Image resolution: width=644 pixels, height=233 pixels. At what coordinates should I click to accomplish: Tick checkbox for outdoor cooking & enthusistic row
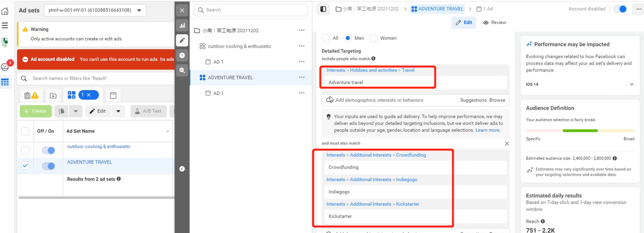click(25, 150)
